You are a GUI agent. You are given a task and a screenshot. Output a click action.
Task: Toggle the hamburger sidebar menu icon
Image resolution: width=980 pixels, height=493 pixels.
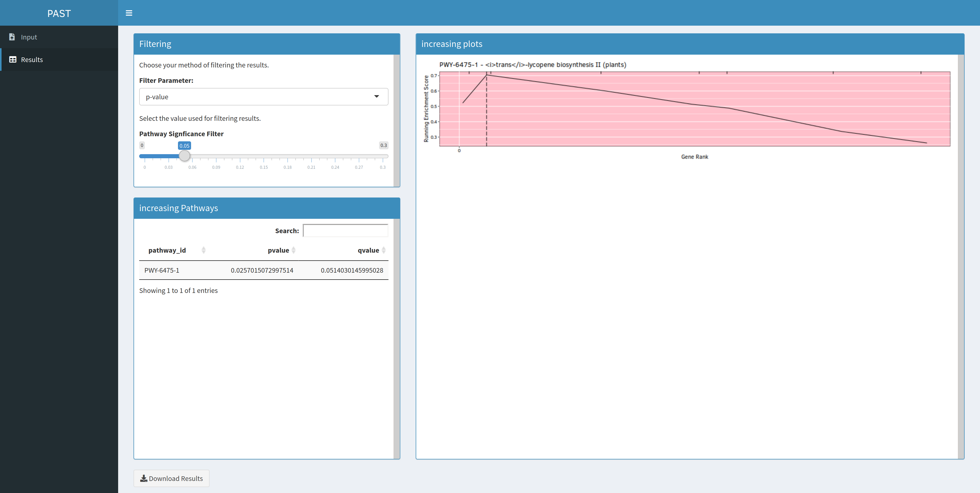(129, 13)
